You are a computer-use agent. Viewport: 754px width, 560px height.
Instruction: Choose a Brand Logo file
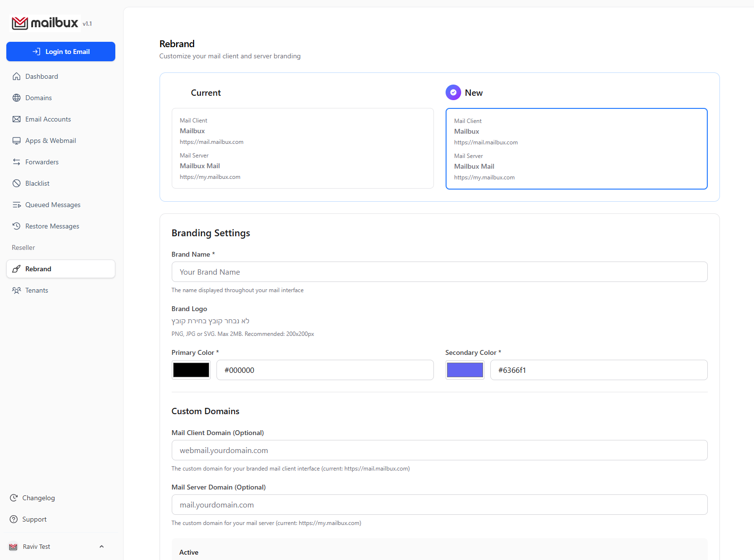[x=210, y=321]
